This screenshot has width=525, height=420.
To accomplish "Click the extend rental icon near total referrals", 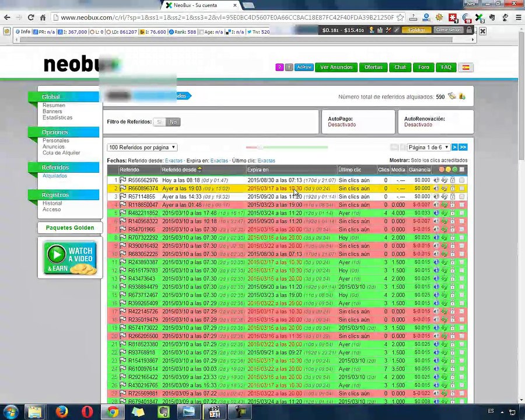I will pyautogui.click(x=452, y=96).
